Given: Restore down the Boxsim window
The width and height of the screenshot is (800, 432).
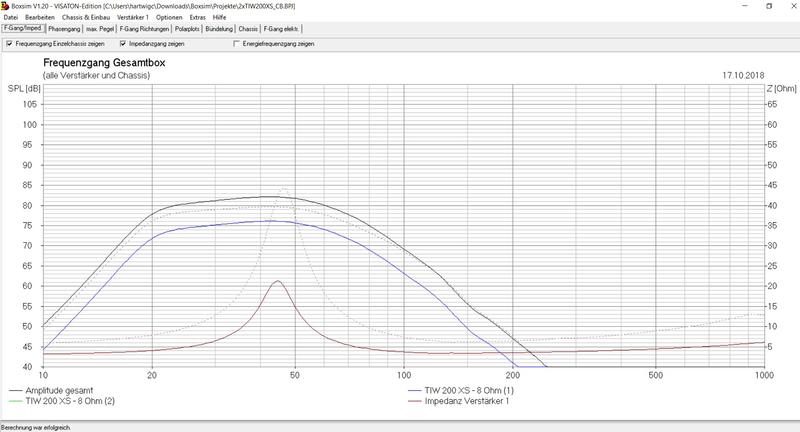Looking at the screenshot, I should point(769,6).
